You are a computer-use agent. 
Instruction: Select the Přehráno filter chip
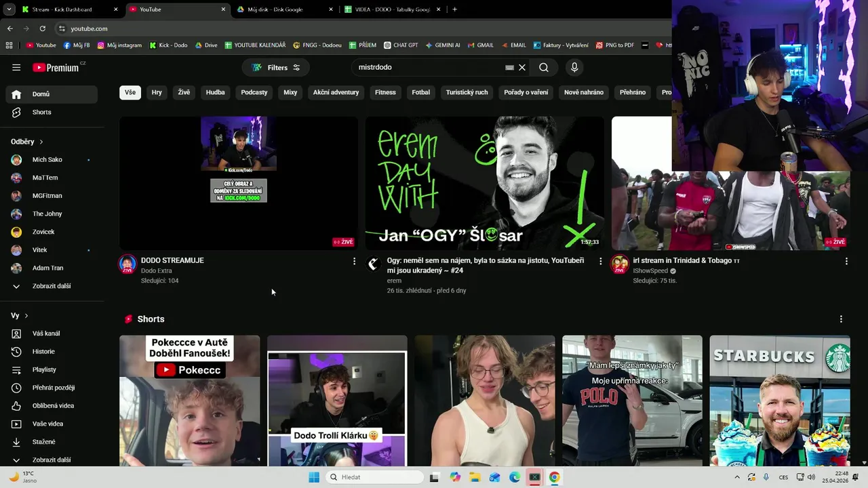coord(633,92)
